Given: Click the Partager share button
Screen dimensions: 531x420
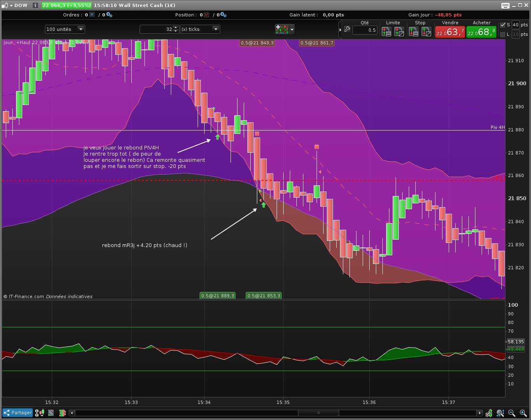Looking at the screenshot, I should [18, 413].
